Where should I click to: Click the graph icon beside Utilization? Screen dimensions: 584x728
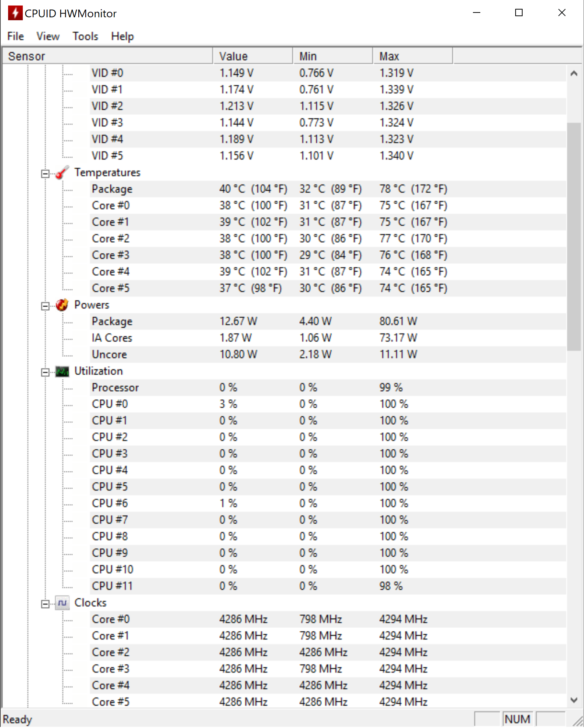click(62, 371)
